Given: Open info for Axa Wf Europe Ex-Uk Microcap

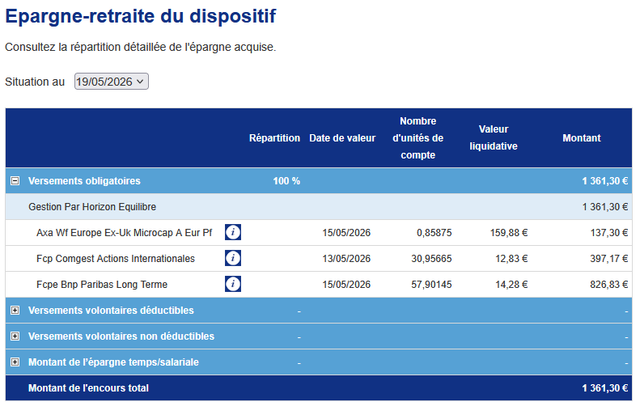Looking at the screenshot, I should [x=233, y=232].
